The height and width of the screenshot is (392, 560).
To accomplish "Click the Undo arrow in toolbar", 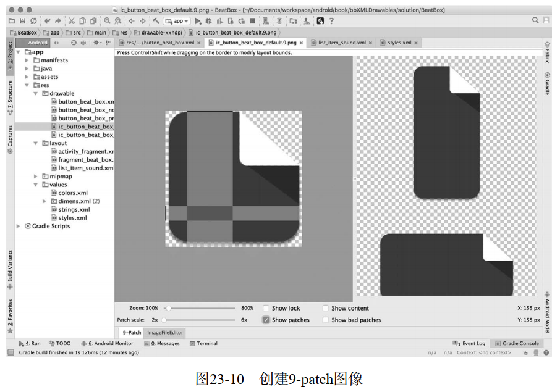I will pos(47,21).
